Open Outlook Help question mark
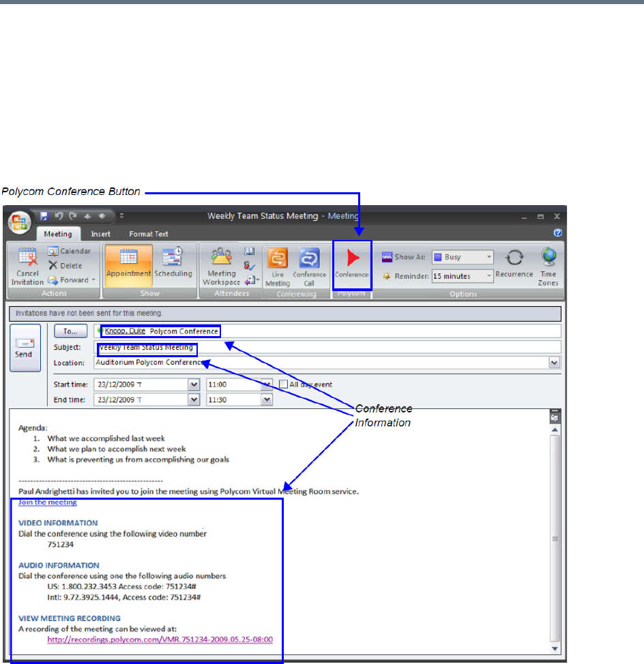Image resolution: width=644 pixels, height=664 pixels. click(557, 233)
